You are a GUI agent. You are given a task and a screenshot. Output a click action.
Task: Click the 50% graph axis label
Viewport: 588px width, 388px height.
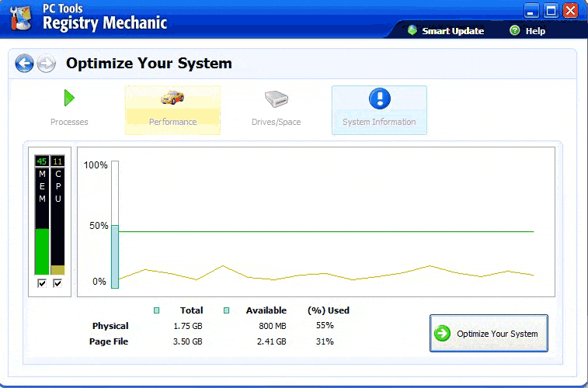click(99, 226)
